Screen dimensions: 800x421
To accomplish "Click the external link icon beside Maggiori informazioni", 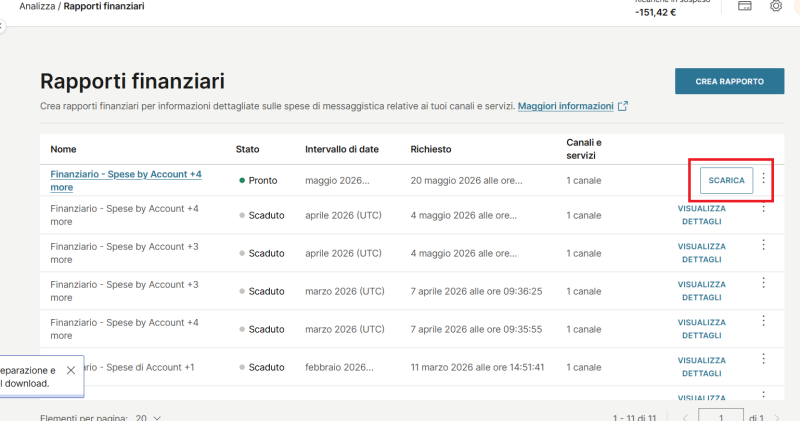I will pos(623,106).
